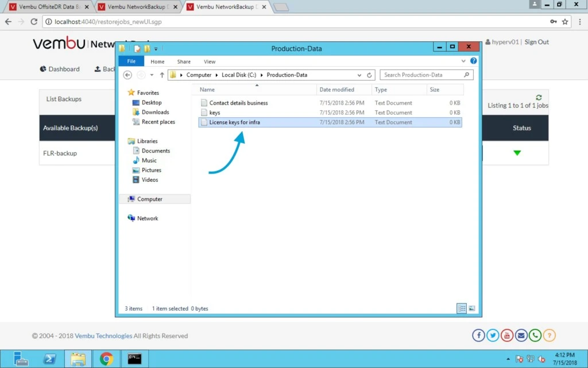588x368 pixels.
Task: Click the refresh icon in Explorer address bar
Action: [x=369, y=75]
